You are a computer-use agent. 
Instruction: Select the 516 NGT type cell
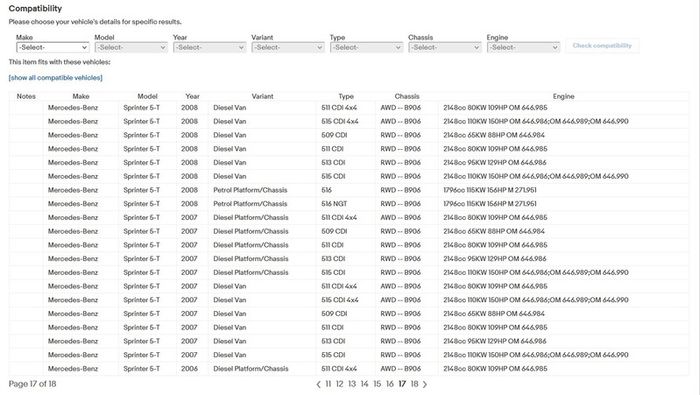334,204
